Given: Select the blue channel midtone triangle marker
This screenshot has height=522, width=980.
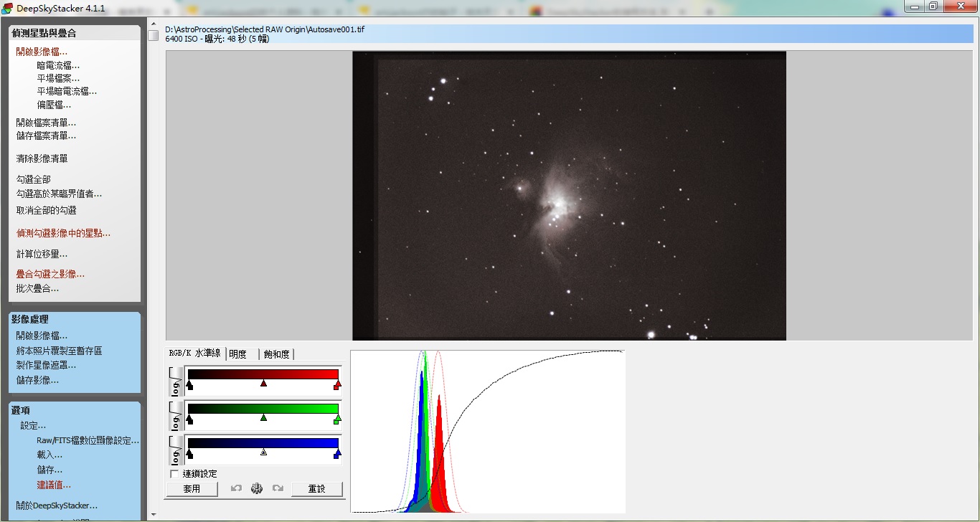Looking at the screenshot, I should coord(263,452).
